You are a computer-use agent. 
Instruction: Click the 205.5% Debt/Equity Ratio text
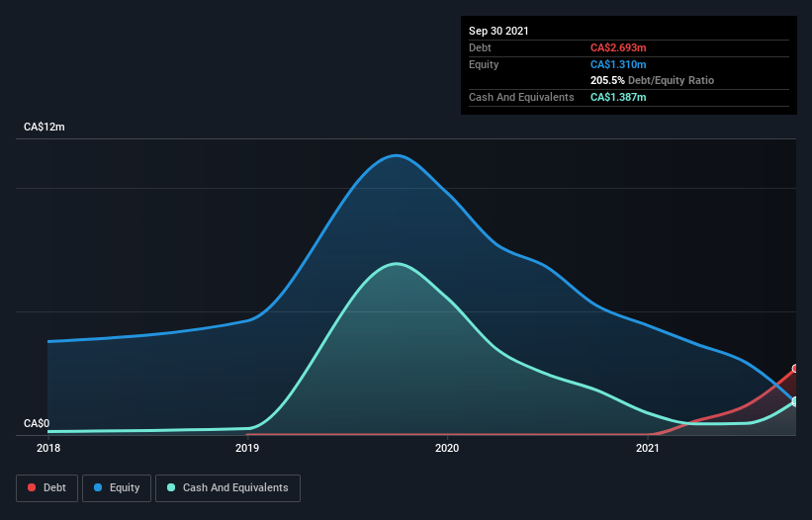point(652,80)
